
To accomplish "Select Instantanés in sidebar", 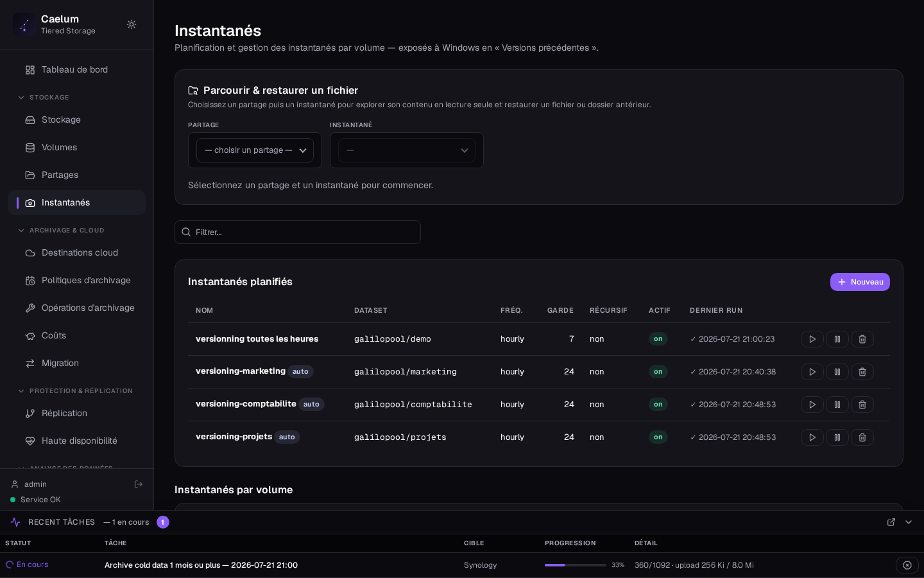I will [76, 202].
